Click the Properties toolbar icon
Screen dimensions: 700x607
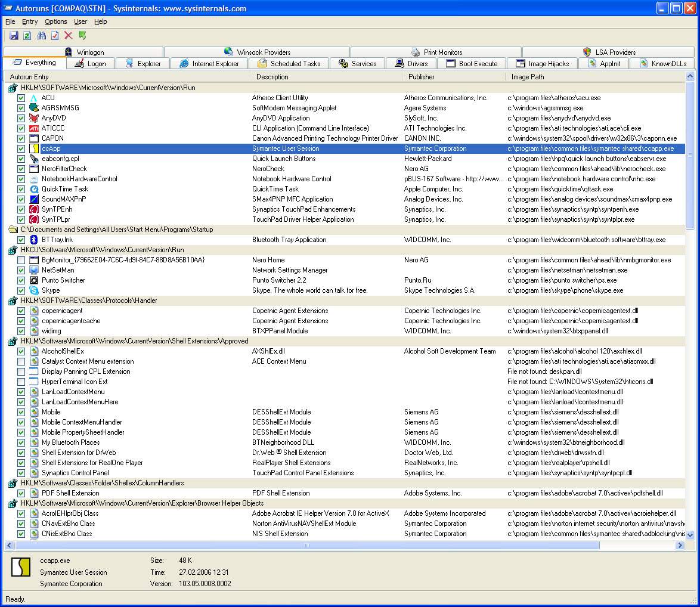coord(55,36)
